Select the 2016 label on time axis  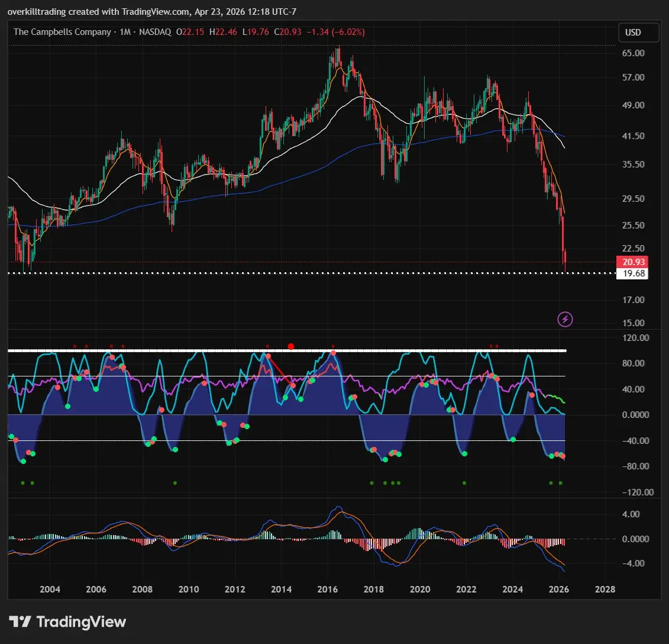(327, 590)
